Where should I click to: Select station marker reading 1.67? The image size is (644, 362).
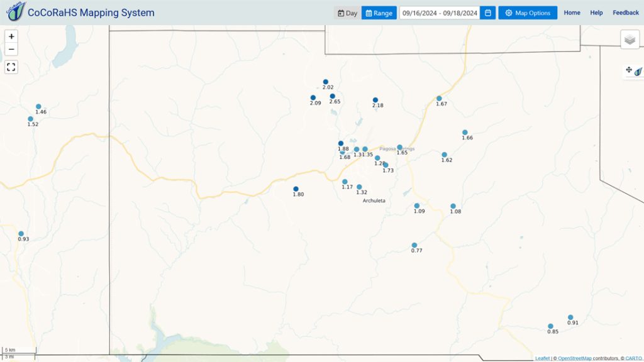click(x=439, y=99)
